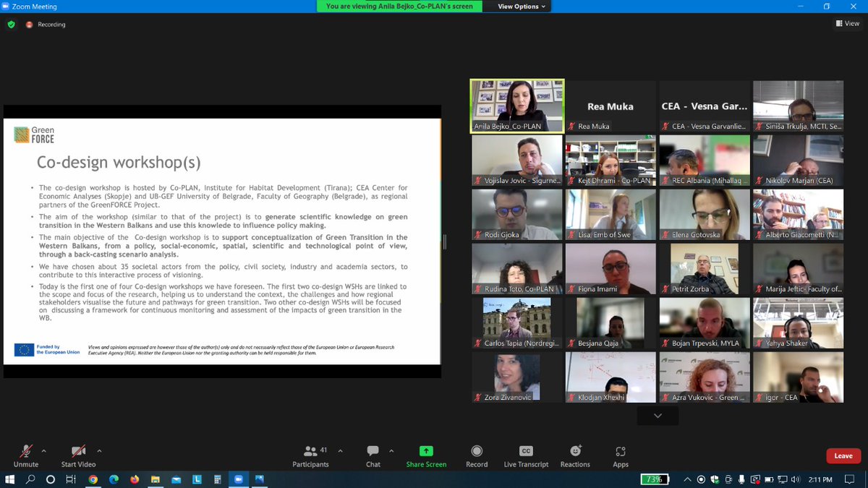Screen dimensions: 868x488
Task: Open Calculator from taskbar
Action: (x=217, y=479)
